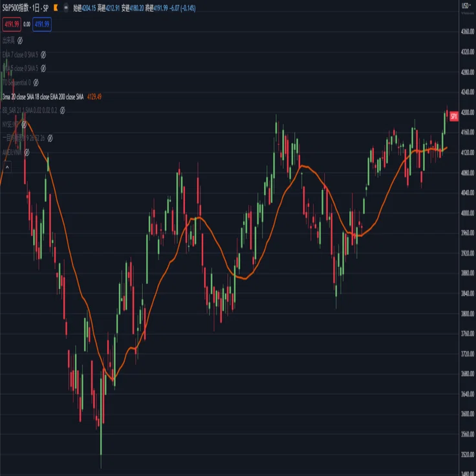Select the 3ma 20 close SMA indicator legend
The height and width of the screenshot is (476, 476).
[x=43, y=97]
